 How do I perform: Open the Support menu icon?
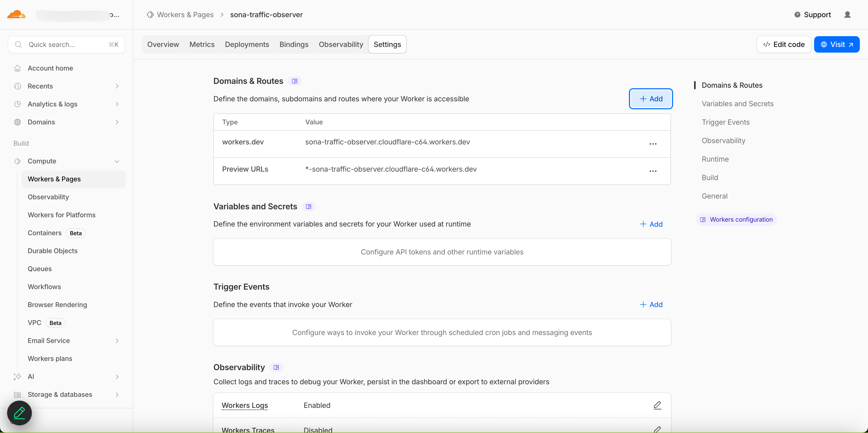point(797,14)
